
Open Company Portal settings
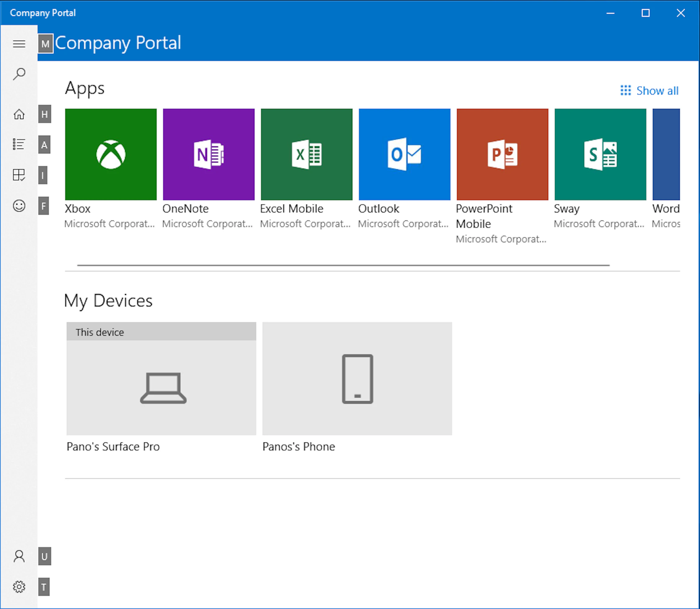point(19,587)
